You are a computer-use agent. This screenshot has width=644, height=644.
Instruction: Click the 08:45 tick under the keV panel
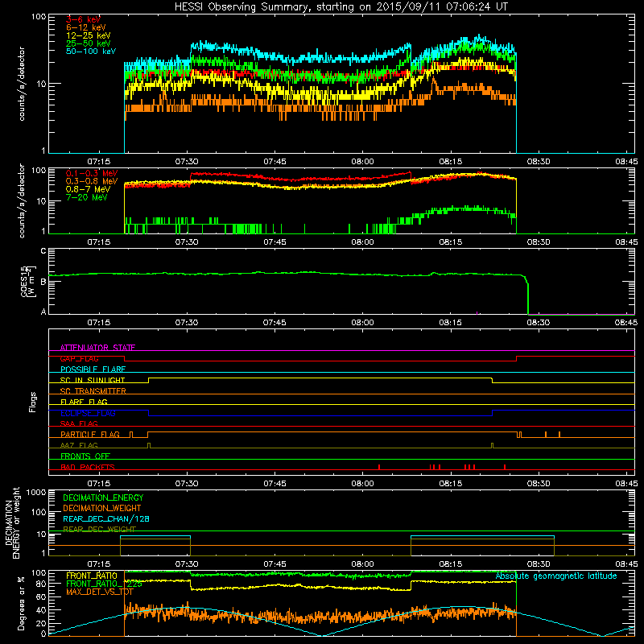626,162
